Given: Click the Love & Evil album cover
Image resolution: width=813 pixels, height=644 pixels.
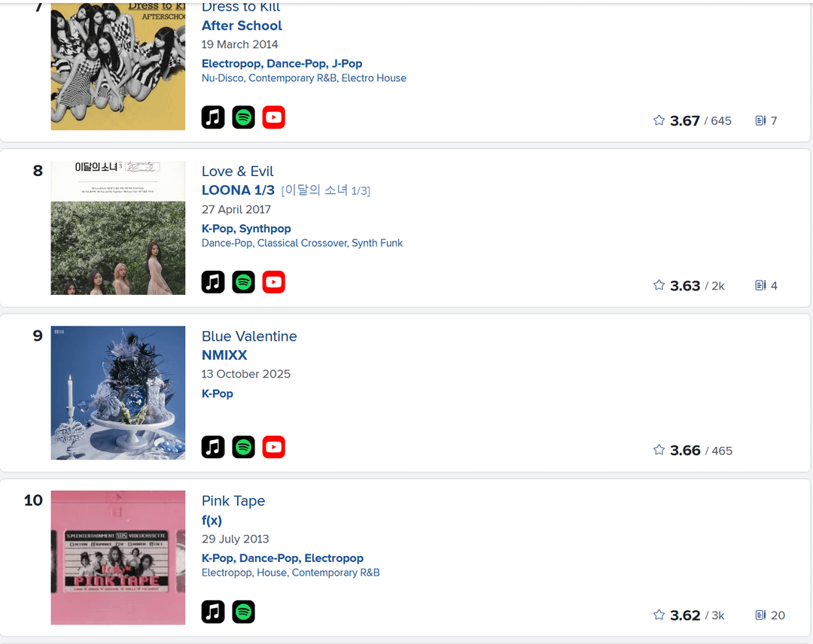Looking at the screenshot, I should (118, 228).
